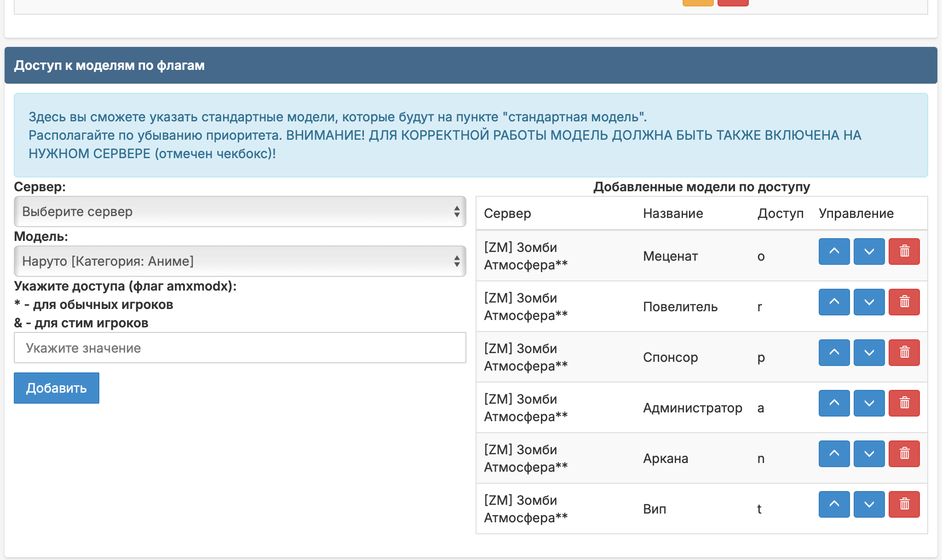The image size is (942, 560).
Task: Move the Повелитель row up
Action: click(x=834, y=302)
